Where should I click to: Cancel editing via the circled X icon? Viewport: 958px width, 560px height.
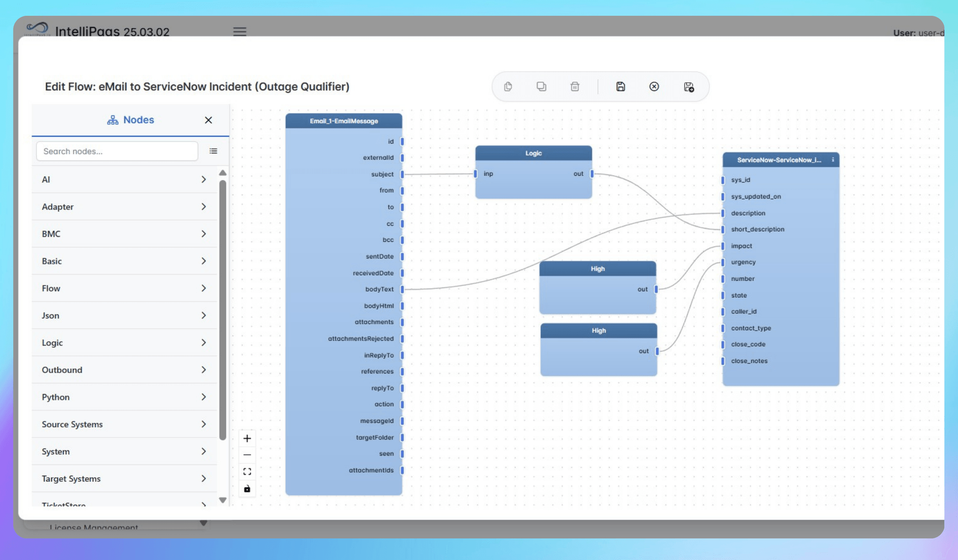pyautogui.click(x=654, y=86)
